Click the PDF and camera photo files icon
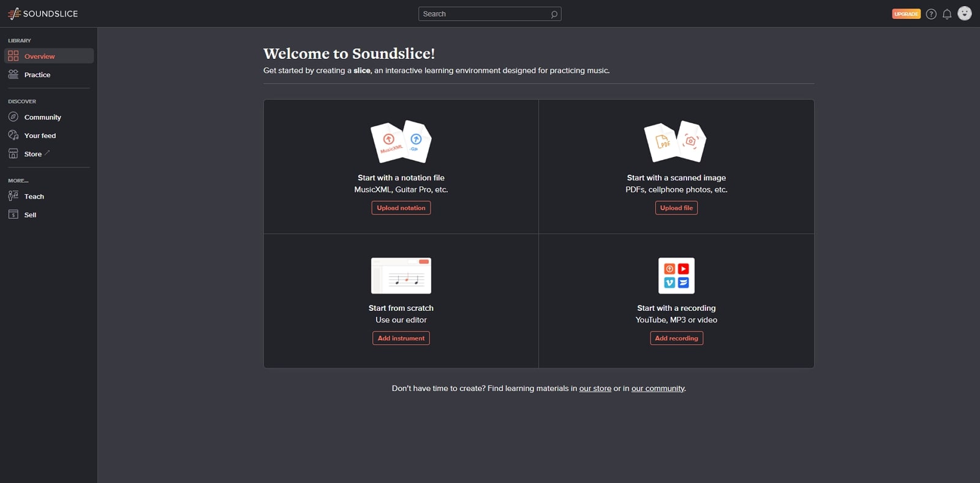 tap(676, 142)
